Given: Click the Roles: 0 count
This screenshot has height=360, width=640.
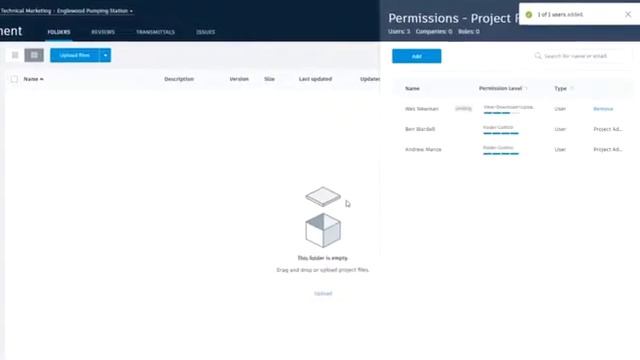Looking at the screenshot, I should (x=469, y=31).
